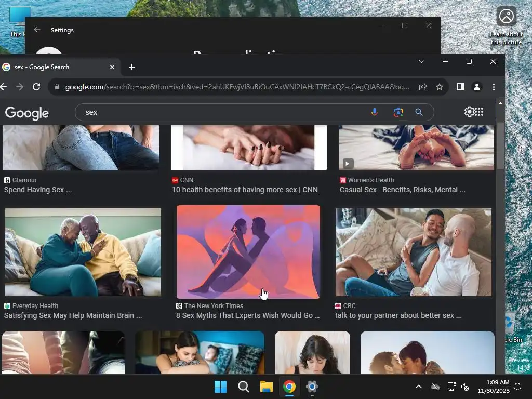Open Settings from the taskbar
Viewport: 532px width, 399px height.
click(312, 387)
